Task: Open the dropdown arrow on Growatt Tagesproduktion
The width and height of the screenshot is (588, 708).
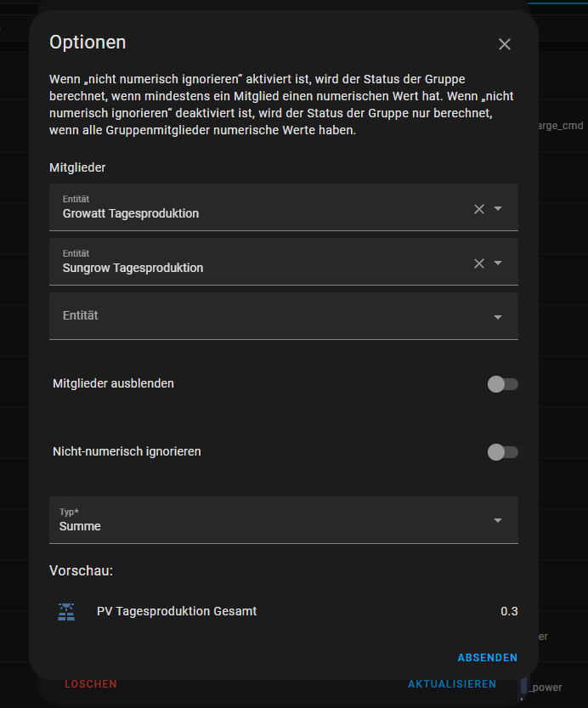Action: point(498,207)
